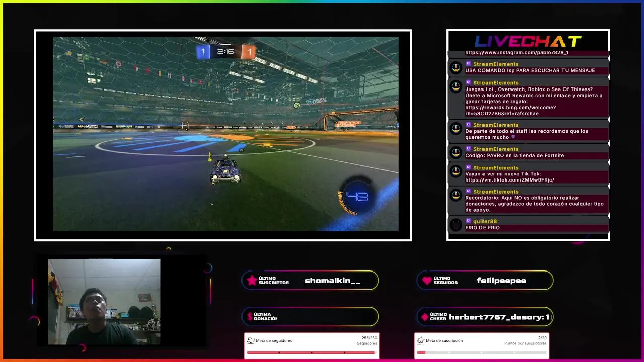The height and width of the screenshot is (362, 644).
Task: Click the purple heart emoji in staff message
Action: (513, 137)
